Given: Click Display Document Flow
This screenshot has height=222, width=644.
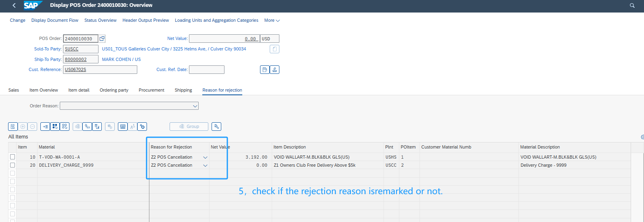Looking at the screenshot, I should pyautogui.click(x=55, y=20).
